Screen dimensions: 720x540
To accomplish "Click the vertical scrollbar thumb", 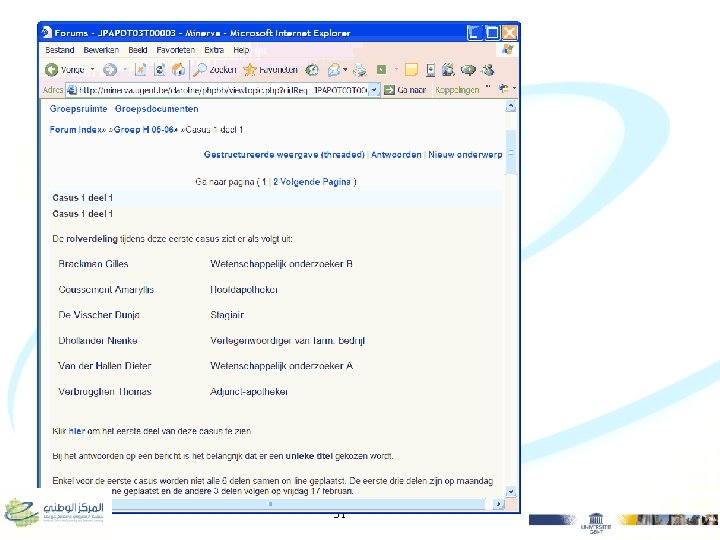I will click(x=511, y=153).
